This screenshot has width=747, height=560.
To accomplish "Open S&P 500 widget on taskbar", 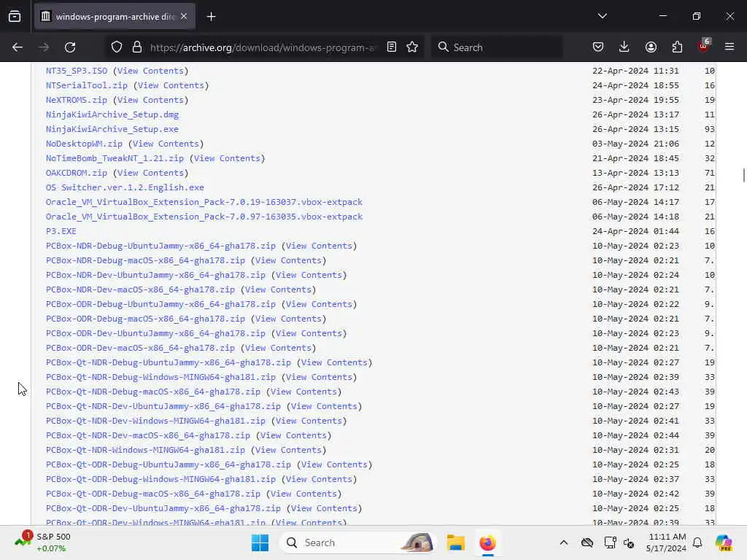I will [43, 542].
